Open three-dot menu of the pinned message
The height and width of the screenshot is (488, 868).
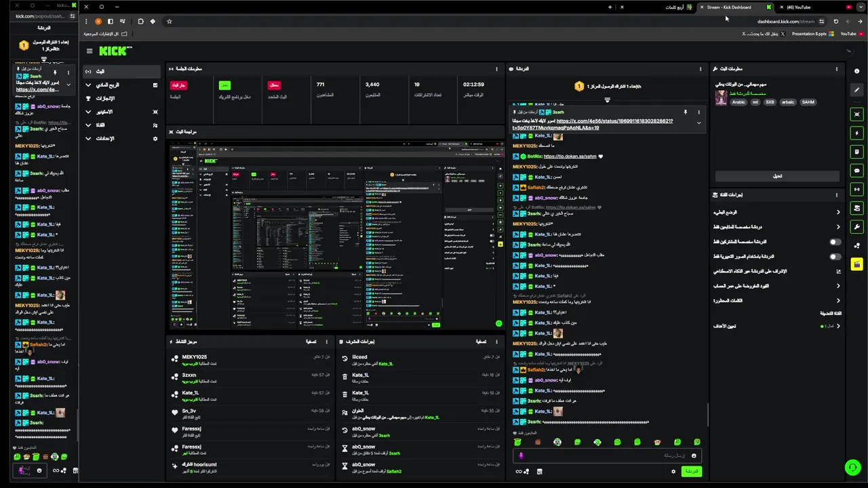tap(698, 112)
